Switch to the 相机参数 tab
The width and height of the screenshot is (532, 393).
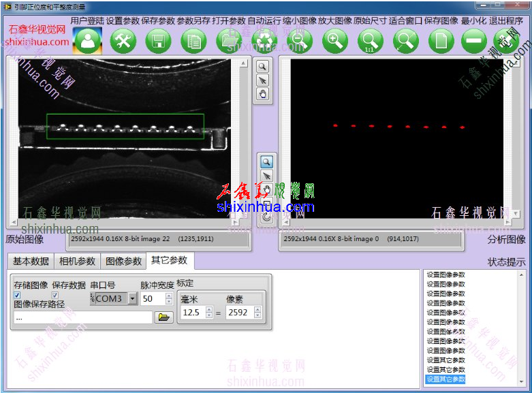pos(77,262)
